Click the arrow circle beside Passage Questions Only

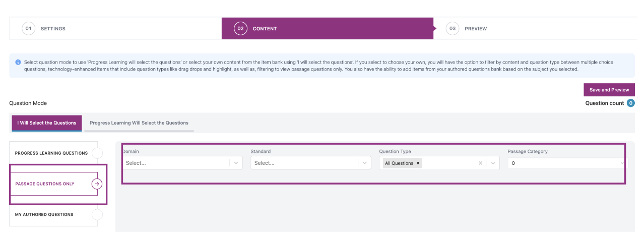click(97, 184)
